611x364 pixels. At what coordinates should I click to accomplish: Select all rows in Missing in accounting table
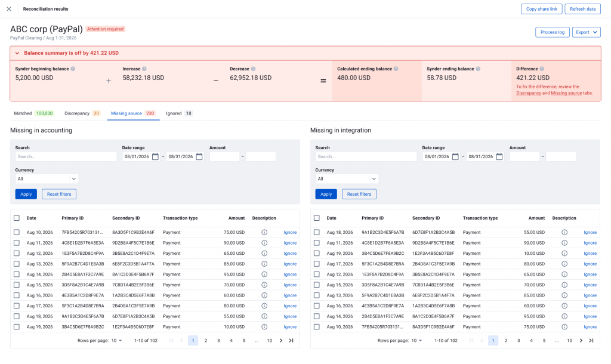[16, 218]
